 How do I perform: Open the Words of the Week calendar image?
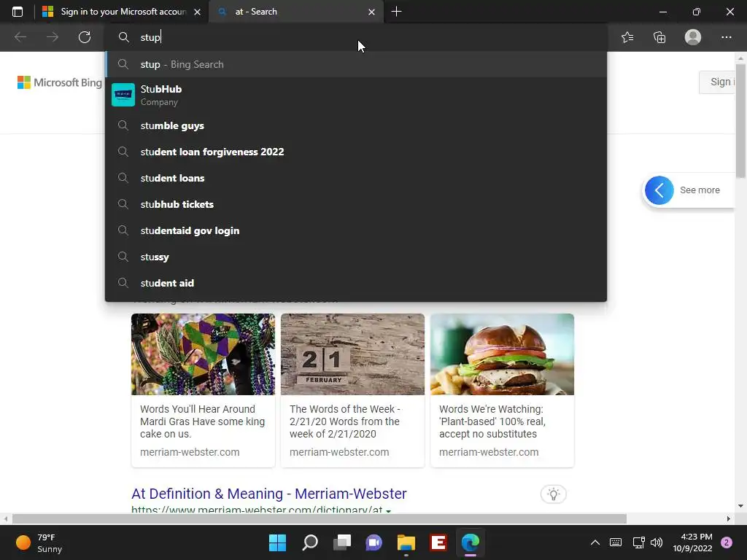pyautogui.click(x=352, y=354)
